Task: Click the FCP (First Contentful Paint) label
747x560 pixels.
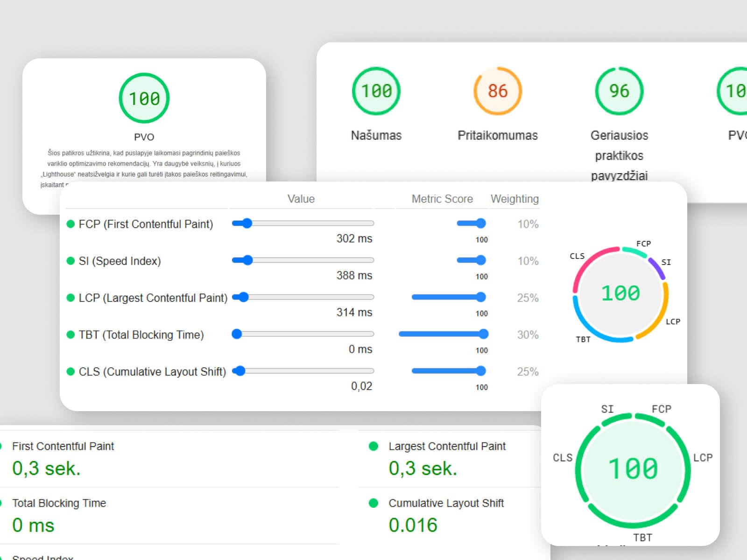Action: click(x=146, y=224)
